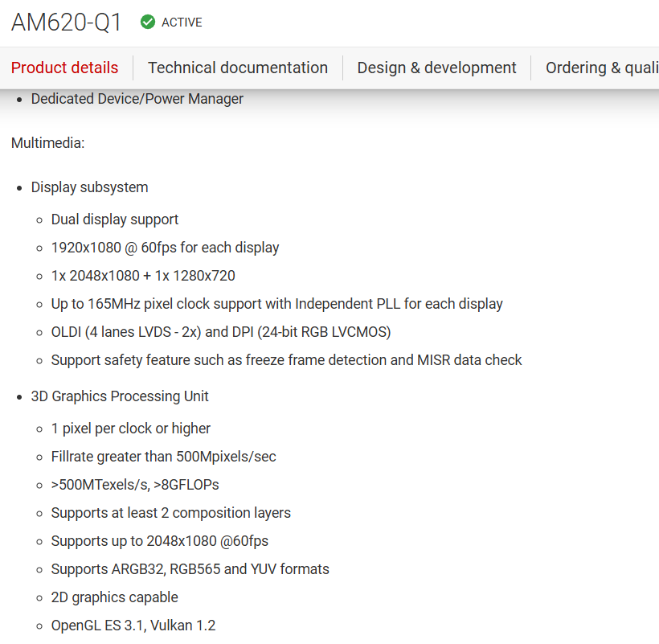The image size is (659, 644).
Task: Click the Dedicated Device/Power Manager bullet
Action: tap(137, 99)
